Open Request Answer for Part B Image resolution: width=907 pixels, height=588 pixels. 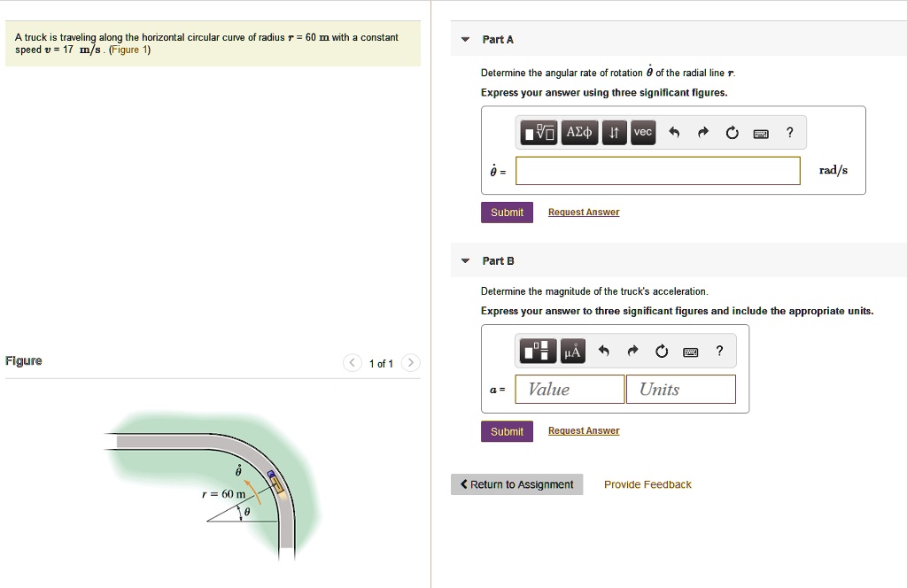pos(583,430)
